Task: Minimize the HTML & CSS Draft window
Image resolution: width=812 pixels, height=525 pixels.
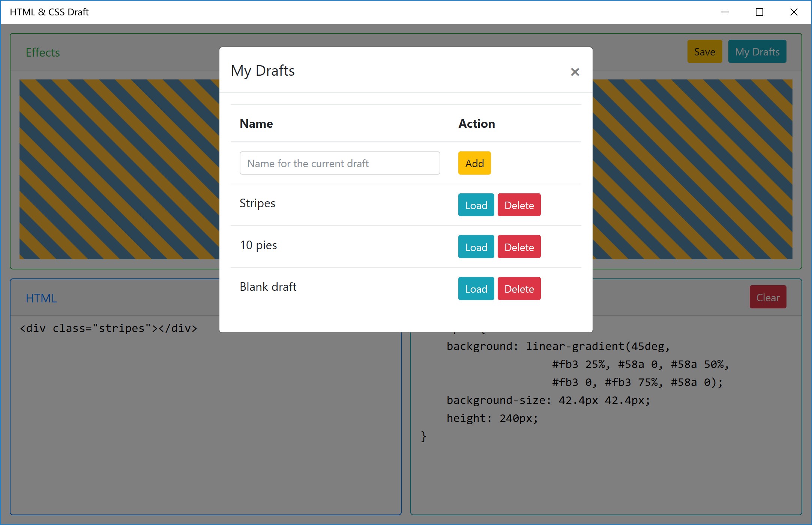Action: click(725, 12)
